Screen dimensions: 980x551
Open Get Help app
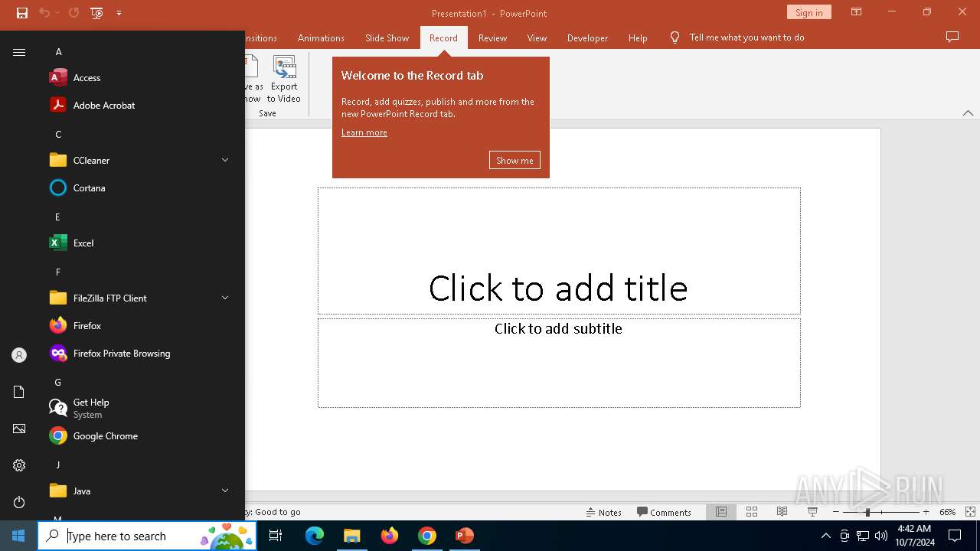tap(141, 408)
